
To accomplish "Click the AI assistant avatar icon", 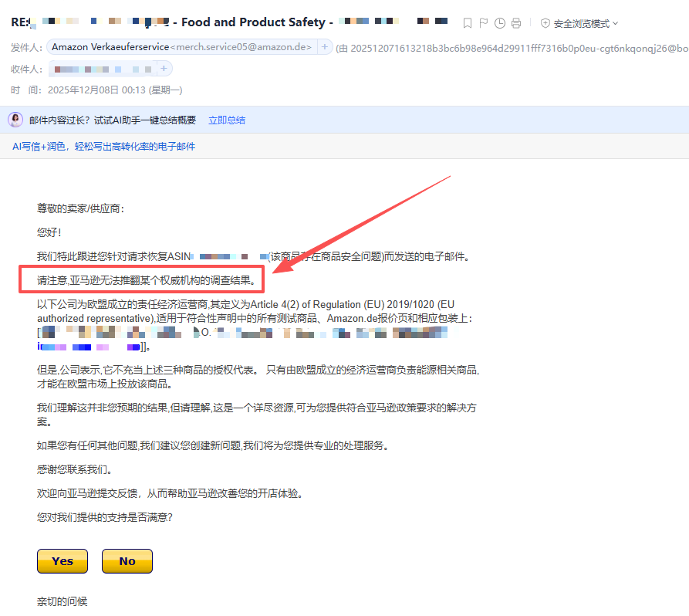I will point(16,120).
